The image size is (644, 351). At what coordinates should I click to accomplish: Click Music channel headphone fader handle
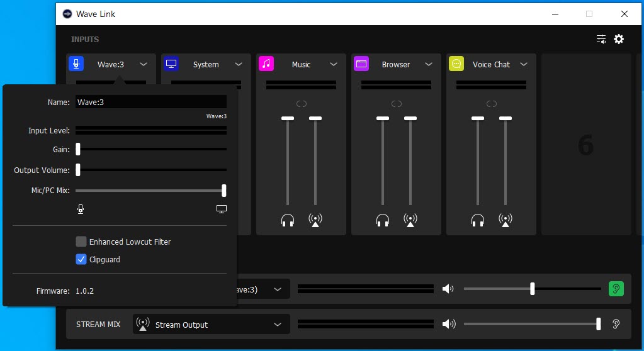pyautogui.click(x=288, y=118)
